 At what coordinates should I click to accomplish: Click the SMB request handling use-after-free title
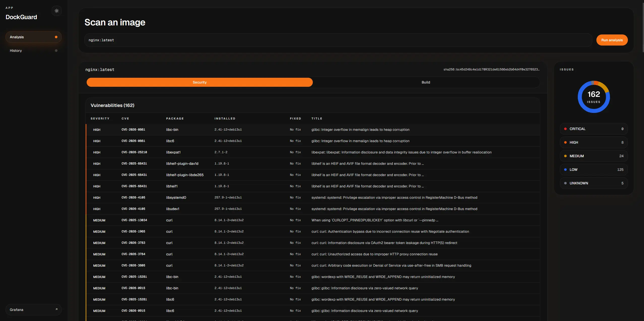point(391,265)
